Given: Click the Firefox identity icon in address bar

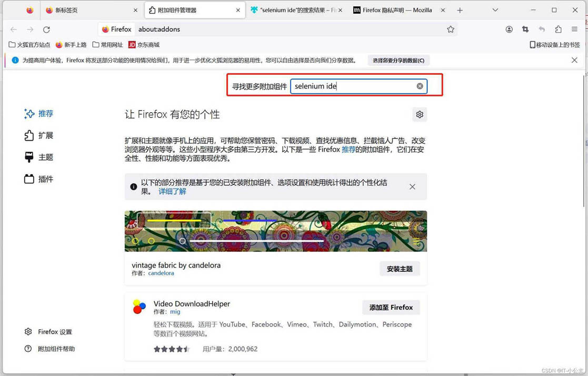Looking at the screenshot, I should [x=117, y=29].
